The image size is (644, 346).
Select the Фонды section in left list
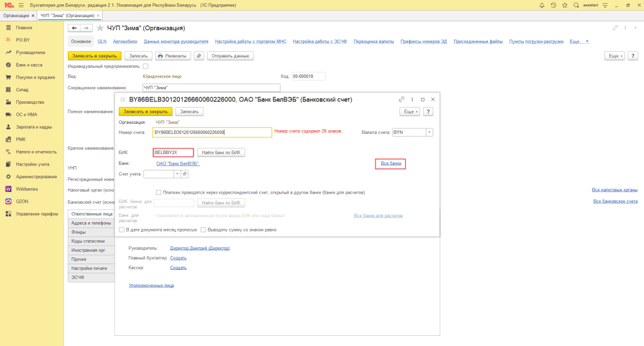(79, 232)
